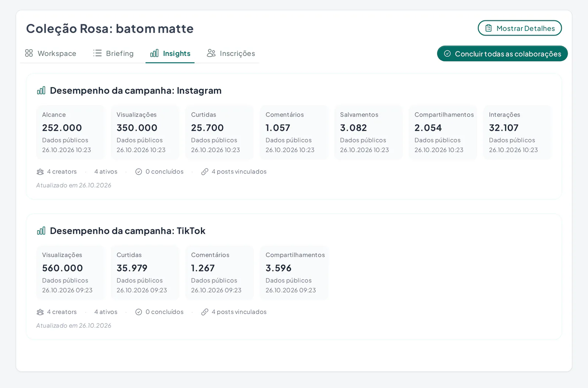Click the concluídos check icon in TikTok section
This screenshot has width=588, height=388.
pos(139,312)
